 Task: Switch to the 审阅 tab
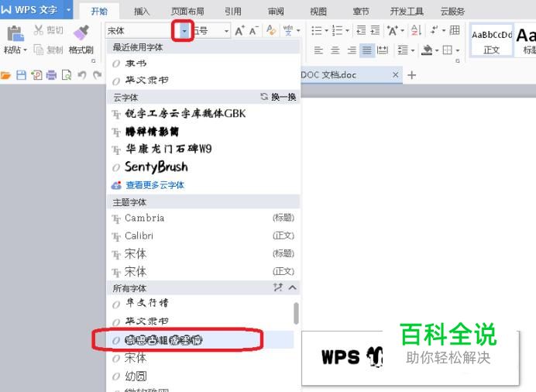[x=276, y=12]
